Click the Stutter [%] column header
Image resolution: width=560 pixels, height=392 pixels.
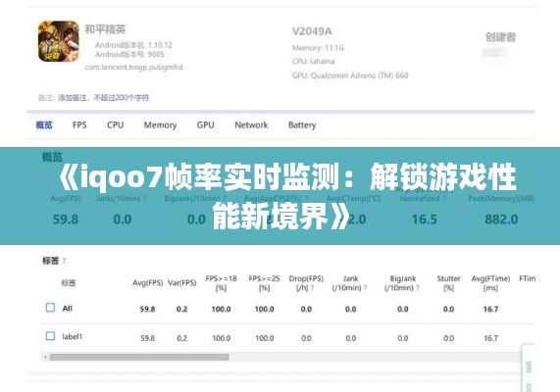[x=448, y=283]
